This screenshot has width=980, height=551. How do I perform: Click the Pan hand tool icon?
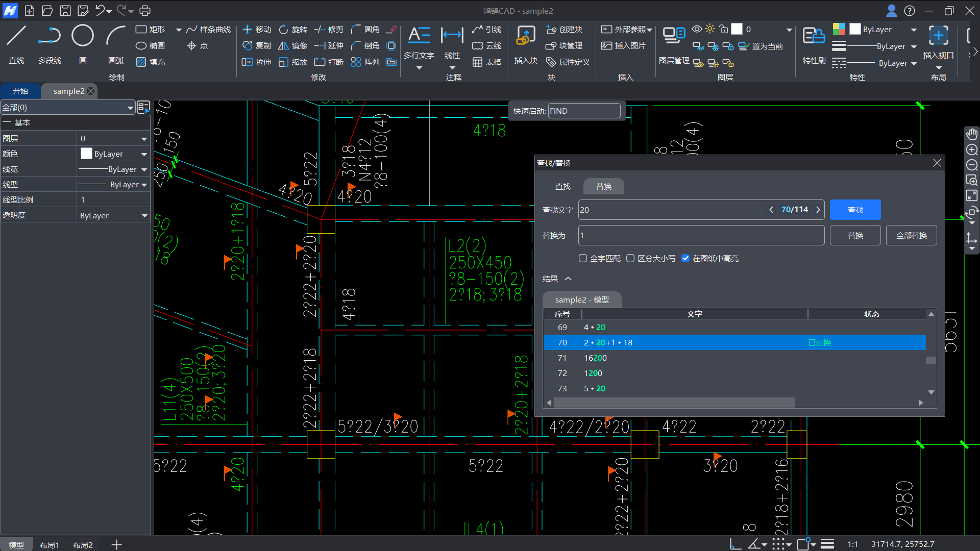(971, 134)
